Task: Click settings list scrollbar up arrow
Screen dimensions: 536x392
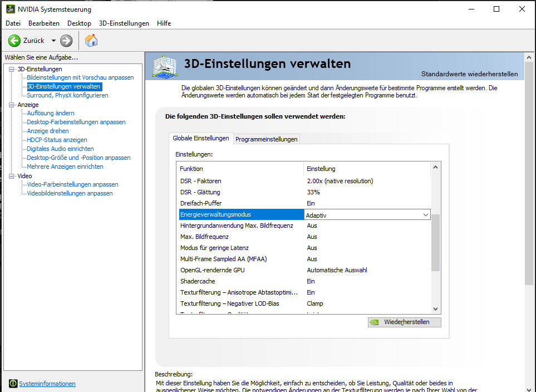Action: [x=435, y=167]
